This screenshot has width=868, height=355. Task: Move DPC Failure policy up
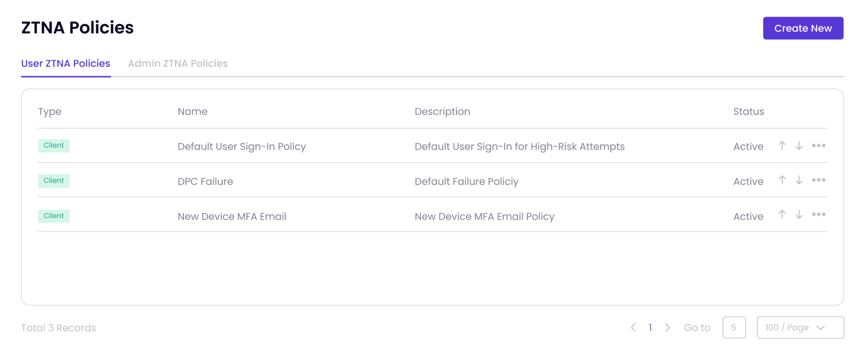click(x=782, y=180)
